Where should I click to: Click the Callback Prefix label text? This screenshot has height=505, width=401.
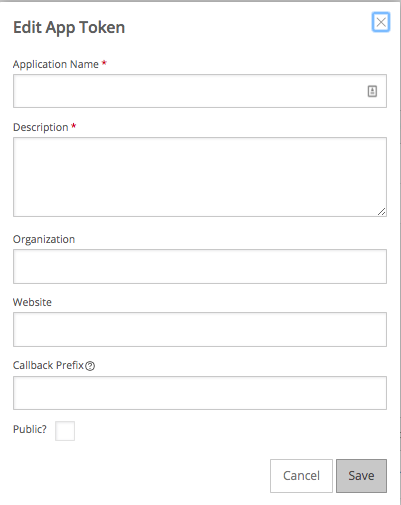tap(48, 365)
